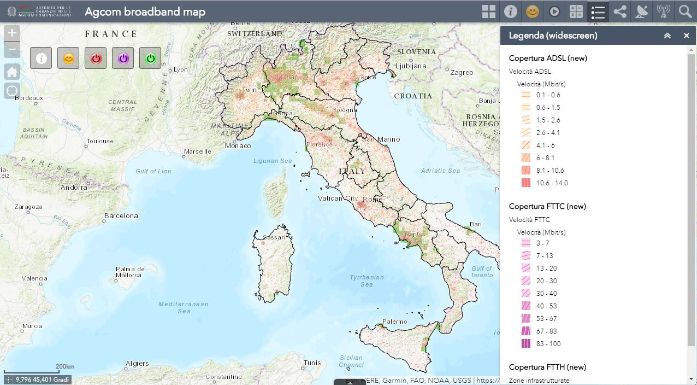Collapse the Legenda panel with double chevron
This screenshot has height=385, width=697.
667,36
